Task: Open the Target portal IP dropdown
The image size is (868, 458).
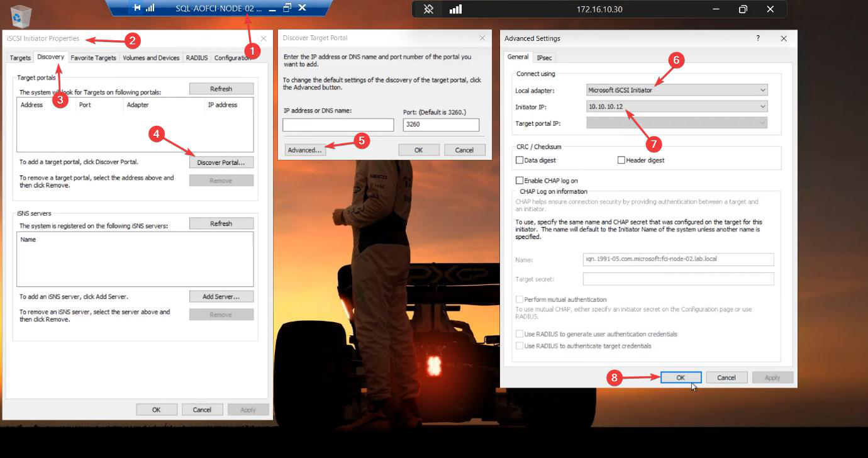Action: point(677,123)
